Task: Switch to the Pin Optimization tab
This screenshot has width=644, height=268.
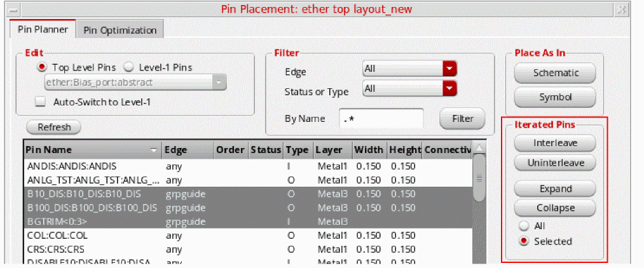Action: pos(120,30)
